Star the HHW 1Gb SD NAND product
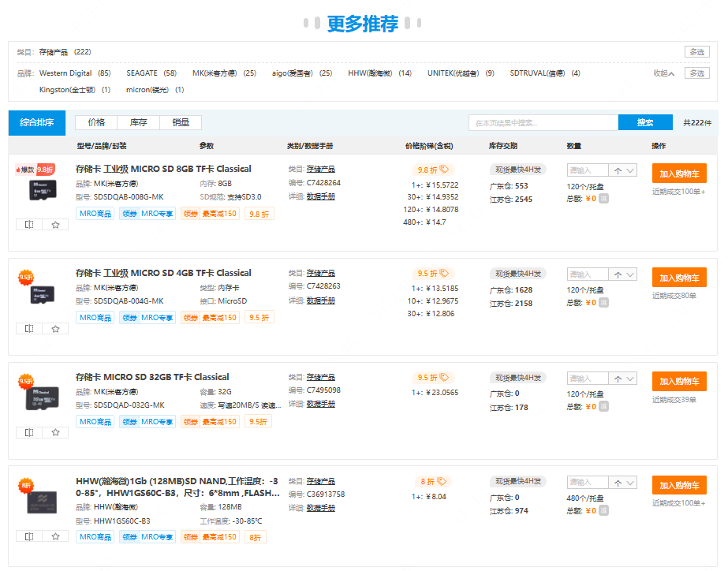728x571 pixels. pyautogui.click(x=55, y=536)
